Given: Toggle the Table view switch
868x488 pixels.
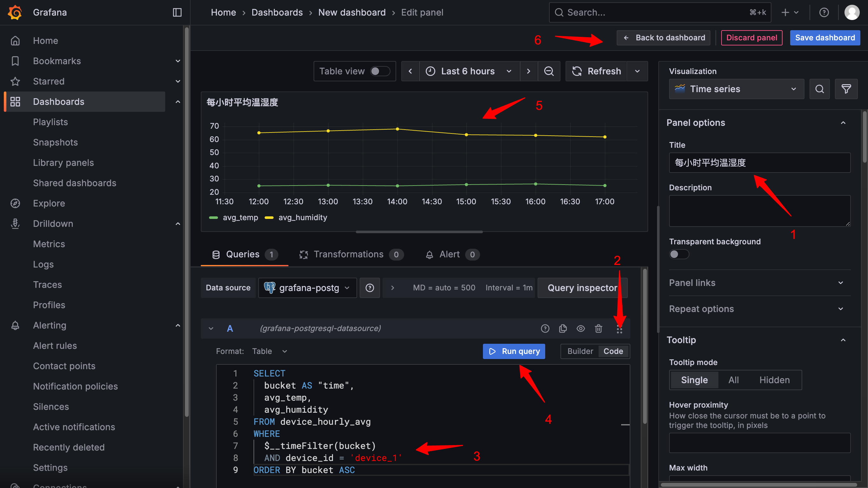Looking at the screenshot, I should (380, 71).
